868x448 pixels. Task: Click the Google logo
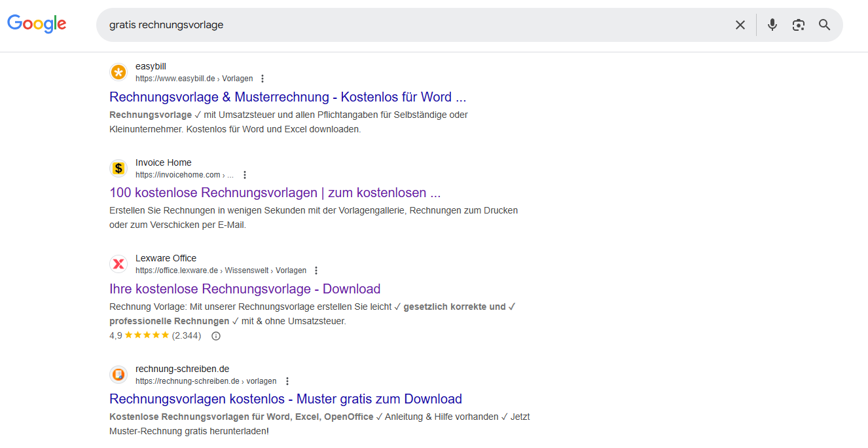tap(37, 24)
